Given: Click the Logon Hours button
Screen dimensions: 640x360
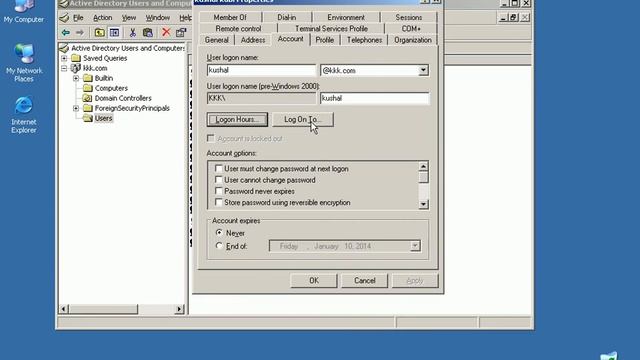Looking at the screenshot, I should [237, 120].
